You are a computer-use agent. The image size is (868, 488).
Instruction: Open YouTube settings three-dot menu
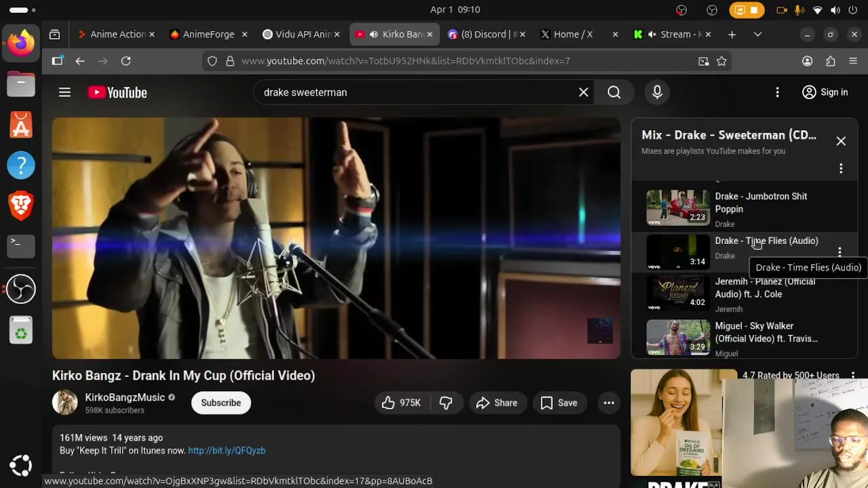(777, 92)
